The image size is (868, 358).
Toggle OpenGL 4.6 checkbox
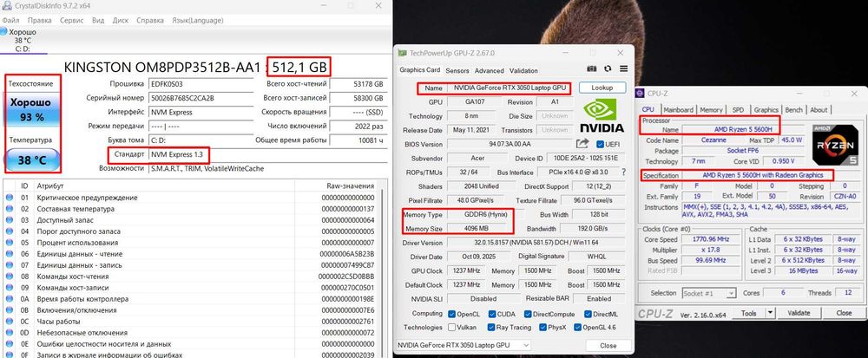[x=578, y=327]
